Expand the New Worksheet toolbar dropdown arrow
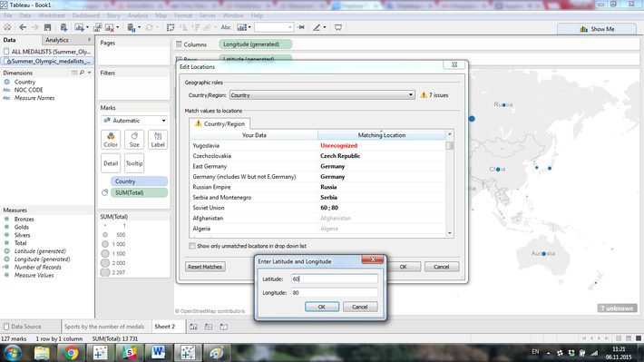 pos(87,27)
